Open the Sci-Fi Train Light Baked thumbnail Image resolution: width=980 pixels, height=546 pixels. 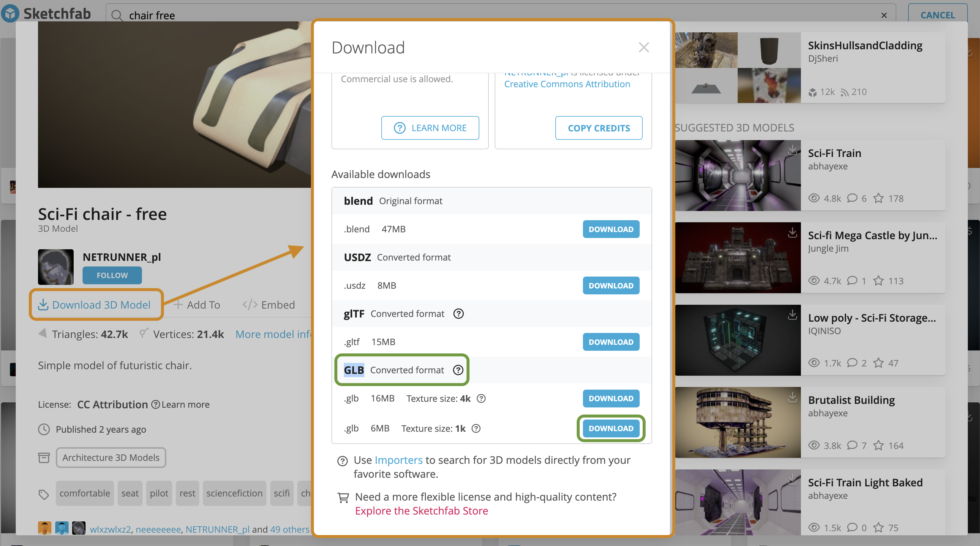[738, 502]
